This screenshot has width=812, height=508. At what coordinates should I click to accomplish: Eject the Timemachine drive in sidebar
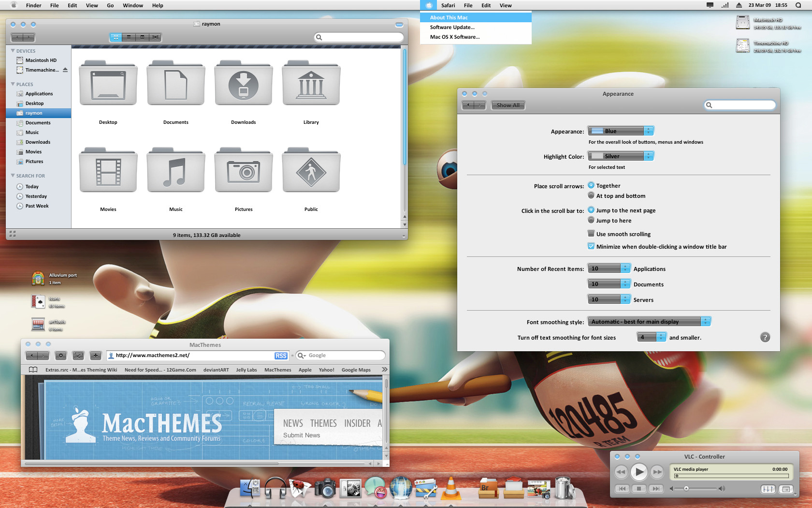[65, 70]
